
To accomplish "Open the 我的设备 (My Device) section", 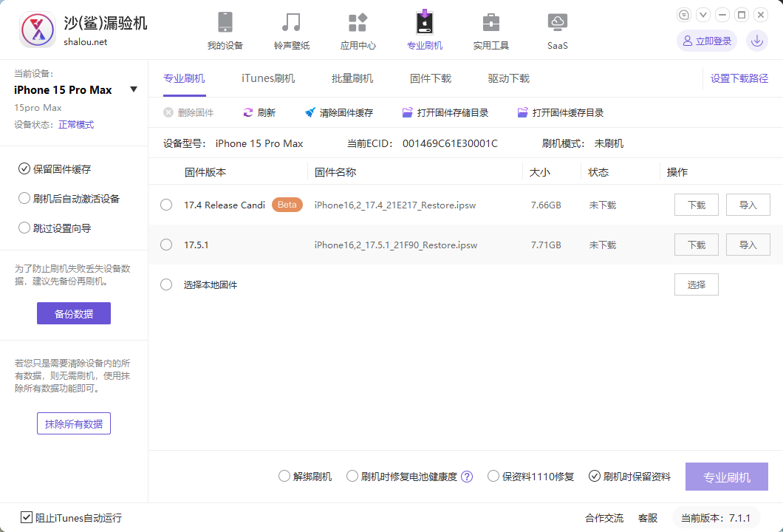I will pyautogui.click(x=225, y=30).
